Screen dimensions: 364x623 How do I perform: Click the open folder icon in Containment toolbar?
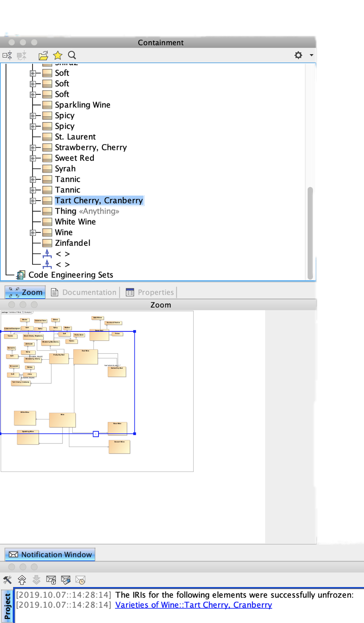[x=43, y=55]
